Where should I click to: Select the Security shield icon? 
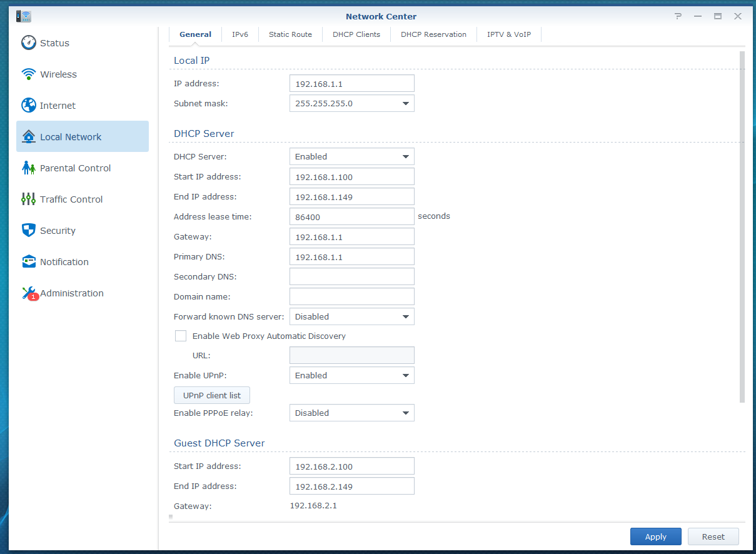(x=29, y=231)
